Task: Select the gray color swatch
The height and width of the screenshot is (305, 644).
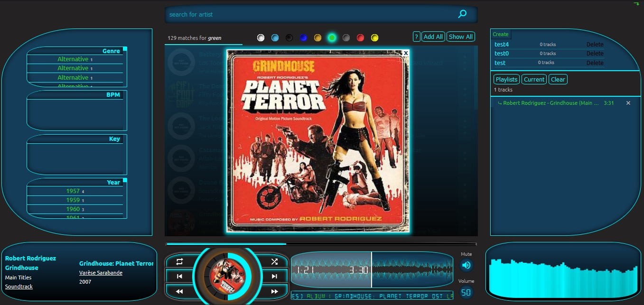Action: pyautogui.click(x=346, y=37)
